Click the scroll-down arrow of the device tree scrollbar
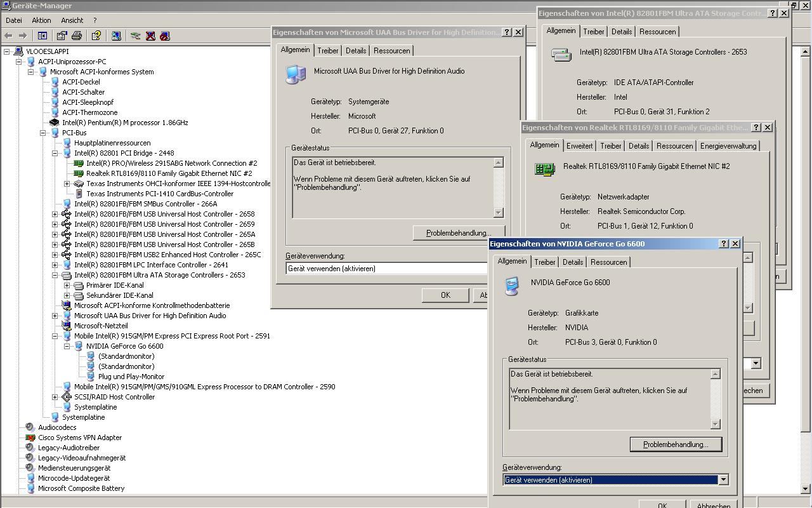Screen dimensions: 812x508 (x=806, y=488)
